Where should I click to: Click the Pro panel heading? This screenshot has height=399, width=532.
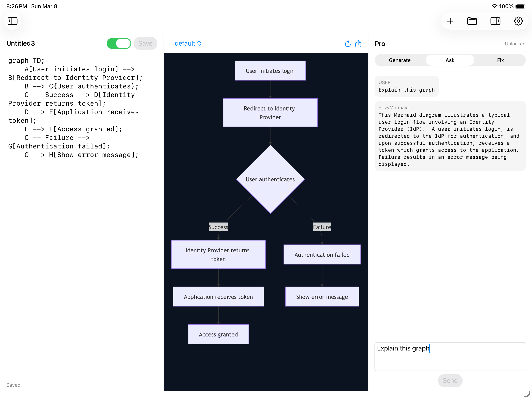380,44
